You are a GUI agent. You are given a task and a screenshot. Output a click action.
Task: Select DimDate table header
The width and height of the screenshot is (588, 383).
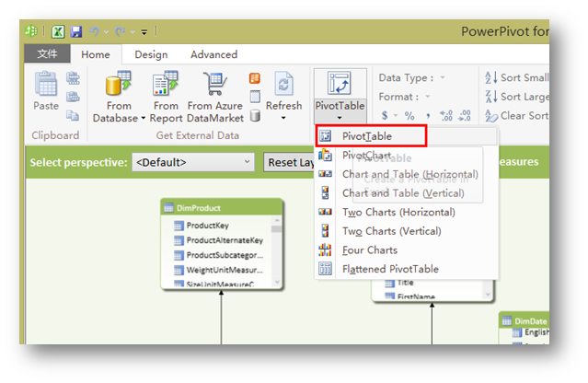(x=524, y=321)
